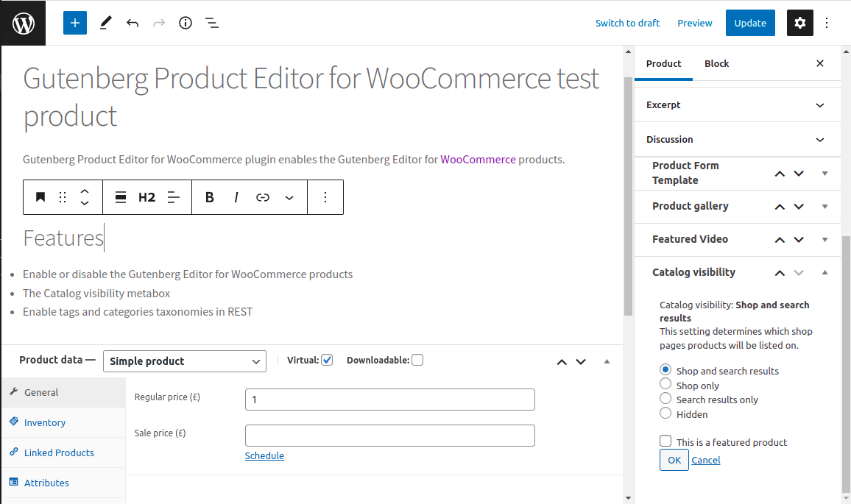Select Search results only radio option
The width and height of the screenshot is (851, 504).
click(x=665, y=398)
